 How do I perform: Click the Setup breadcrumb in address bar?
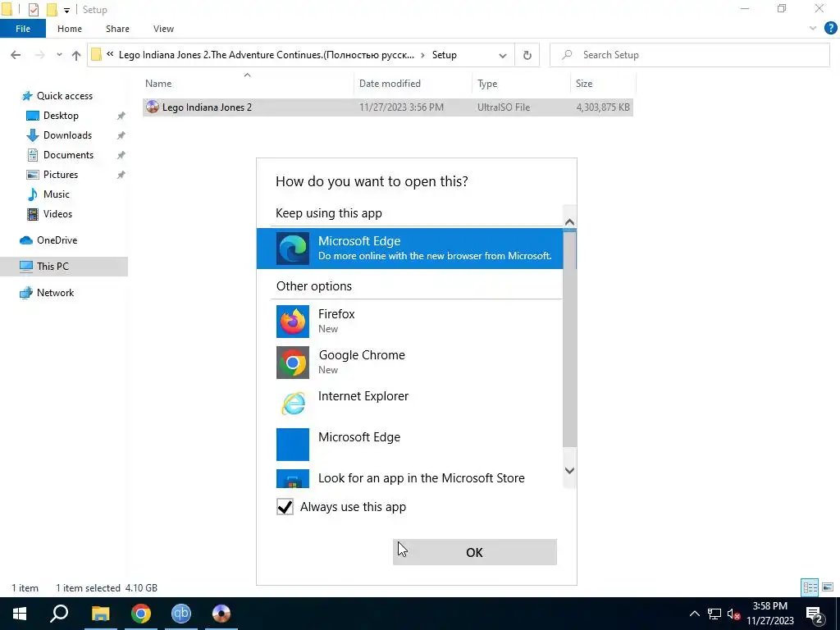(x=444, y=55)
